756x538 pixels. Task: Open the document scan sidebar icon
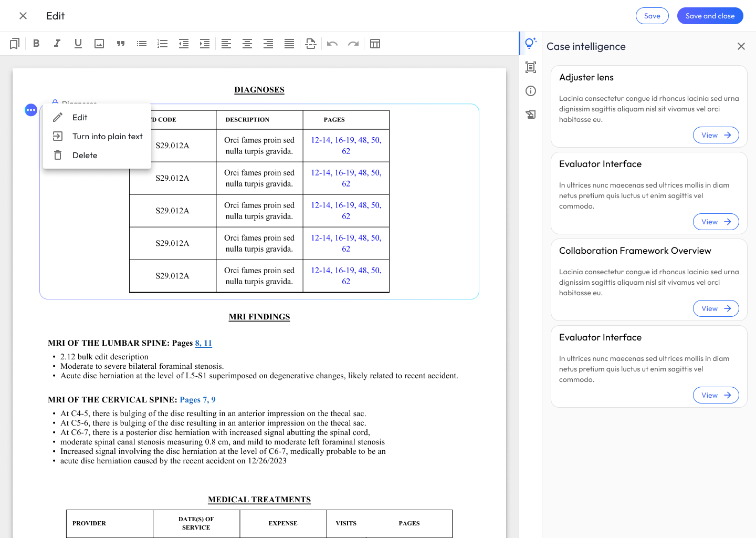coord(531,67)
